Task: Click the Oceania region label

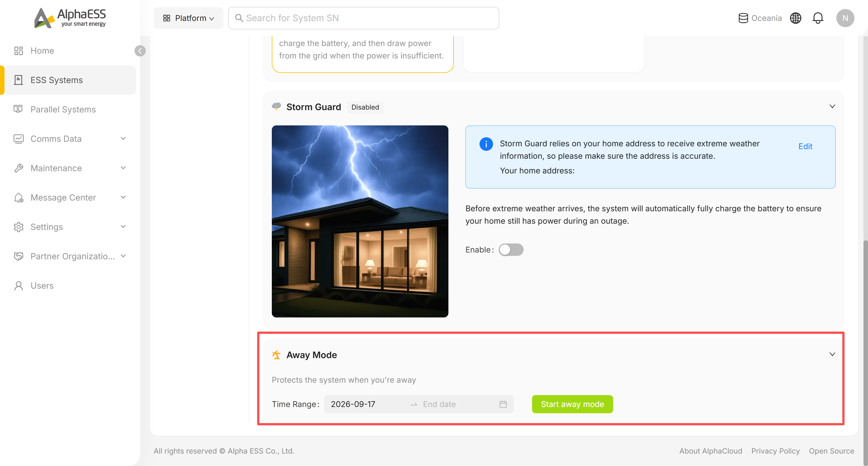Action: (x=767, y=18)
